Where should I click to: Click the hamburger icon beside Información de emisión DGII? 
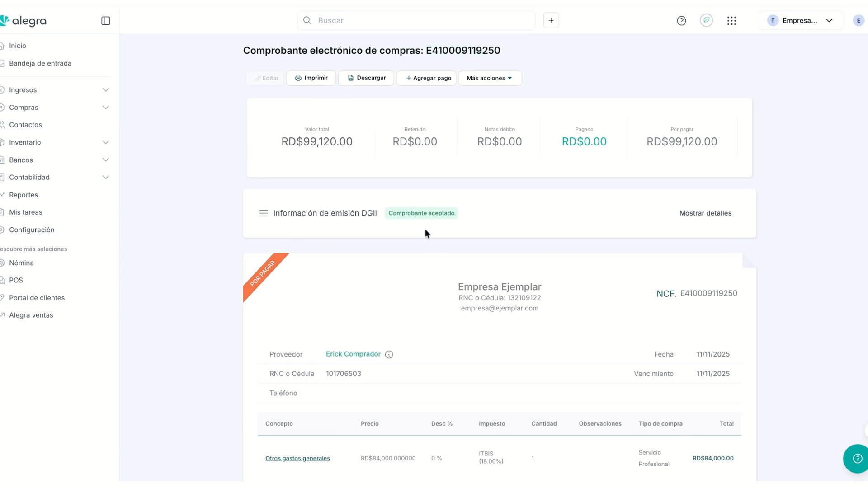click(x=263, y=213)
